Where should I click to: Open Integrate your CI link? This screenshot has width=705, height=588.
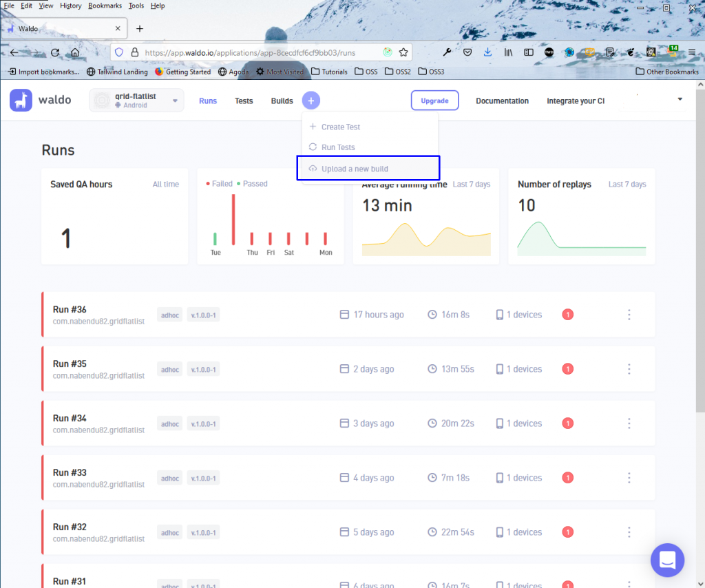[x=576, y=101]
